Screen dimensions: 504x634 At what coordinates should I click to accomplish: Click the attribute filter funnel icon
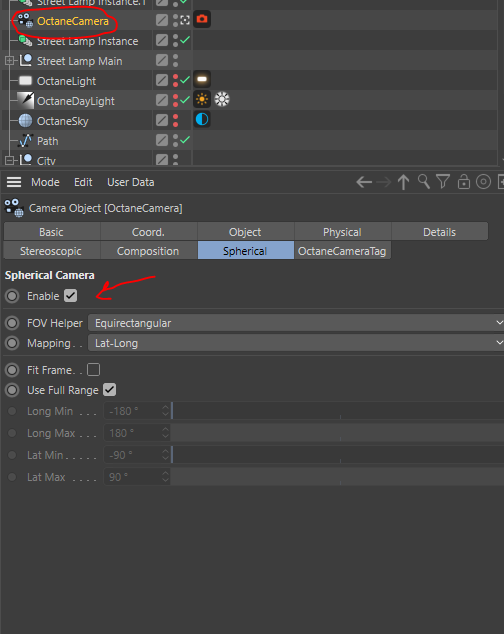(x=443, y=182)
